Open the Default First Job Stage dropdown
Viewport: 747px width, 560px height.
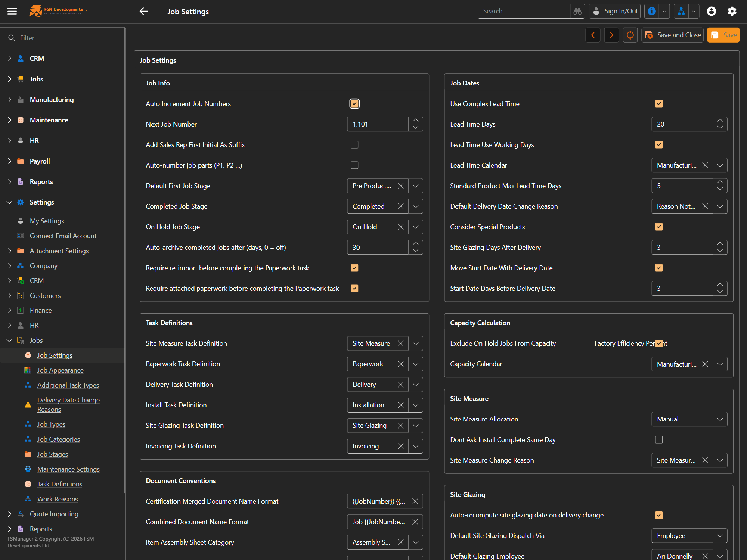415,186
